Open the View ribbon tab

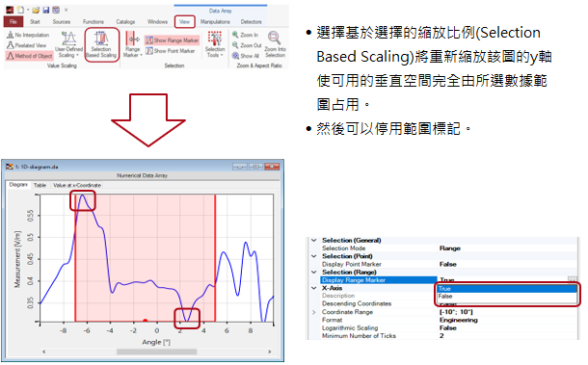pyautogui.click(x=184, y=22)
